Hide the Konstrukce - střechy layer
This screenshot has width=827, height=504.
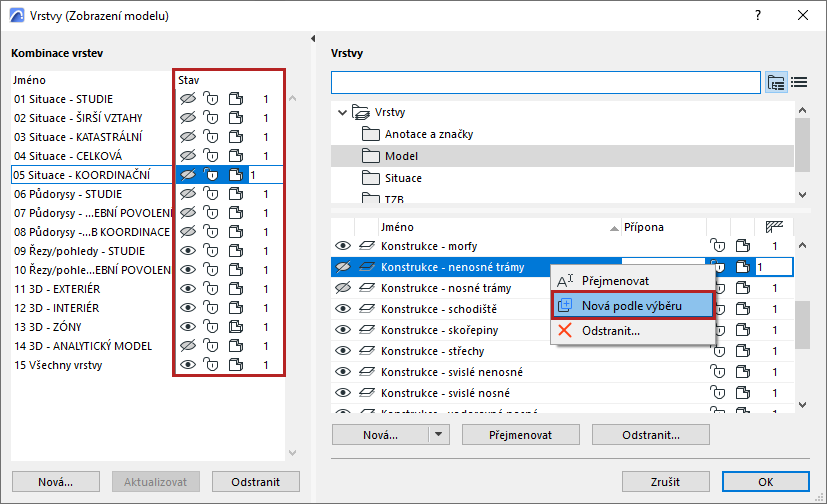(x=343, y=351)
